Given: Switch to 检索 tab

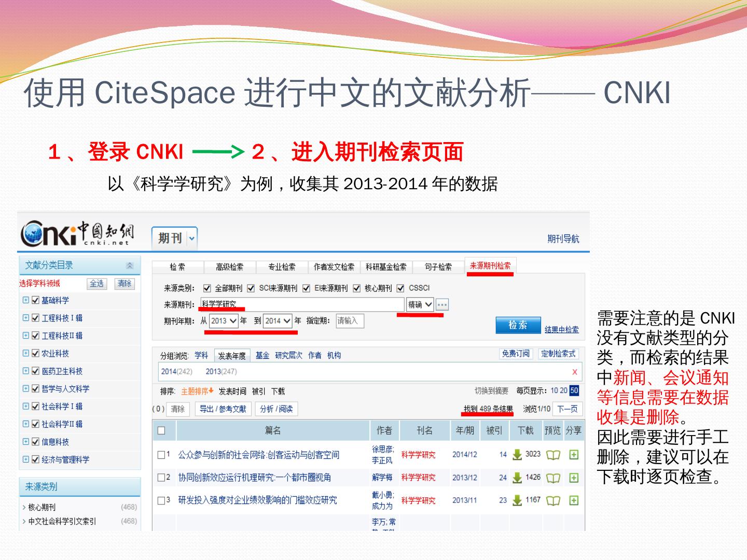Looking at the screenshot, I should 177,267.
